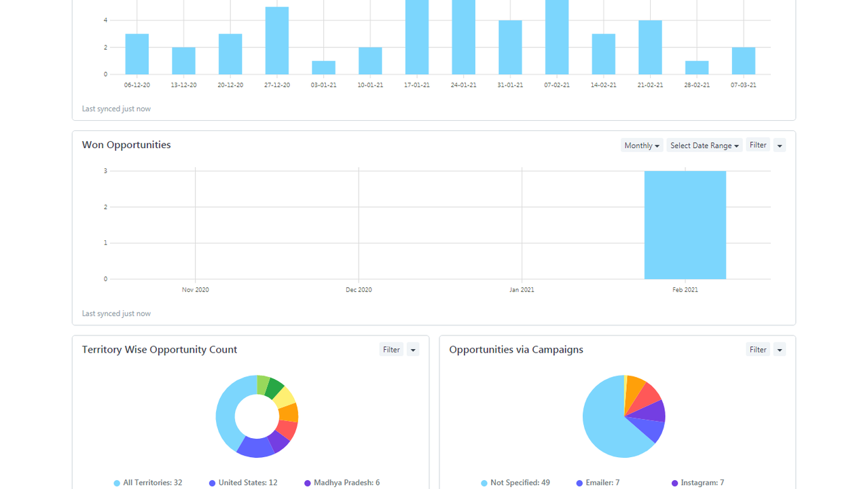
Task: Select the Not Specified: 49 legend item
Action: pyautogui.click(x=515, y=483)
